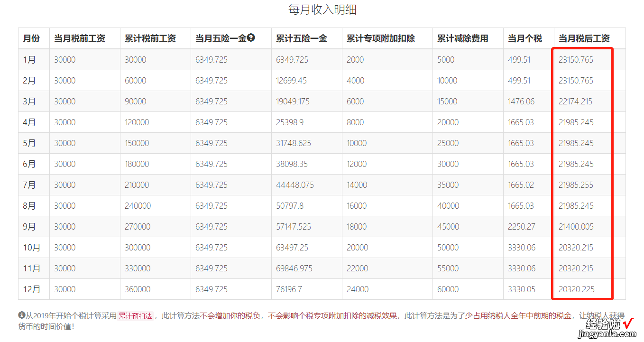
Task: Select the 5月 row label
Action: (x=29, y=143)
